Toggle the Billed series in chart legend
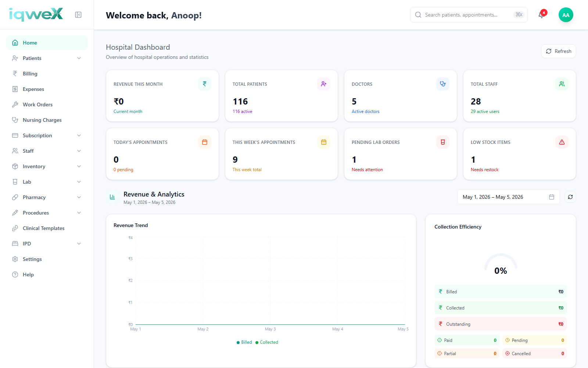Viewport: 588px width, 368px height. click(x=244, y=342)
